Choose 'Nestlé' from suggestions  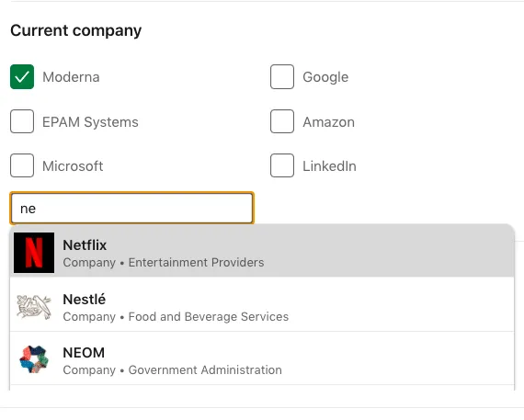coord(85,299)
